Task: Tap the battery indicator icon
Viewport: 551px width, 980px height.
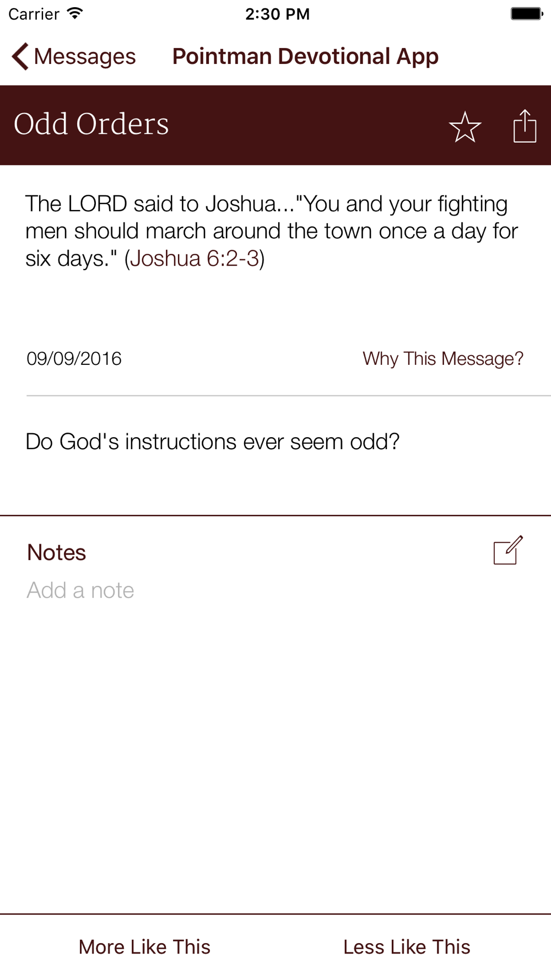Action: (x=527, y=14)
